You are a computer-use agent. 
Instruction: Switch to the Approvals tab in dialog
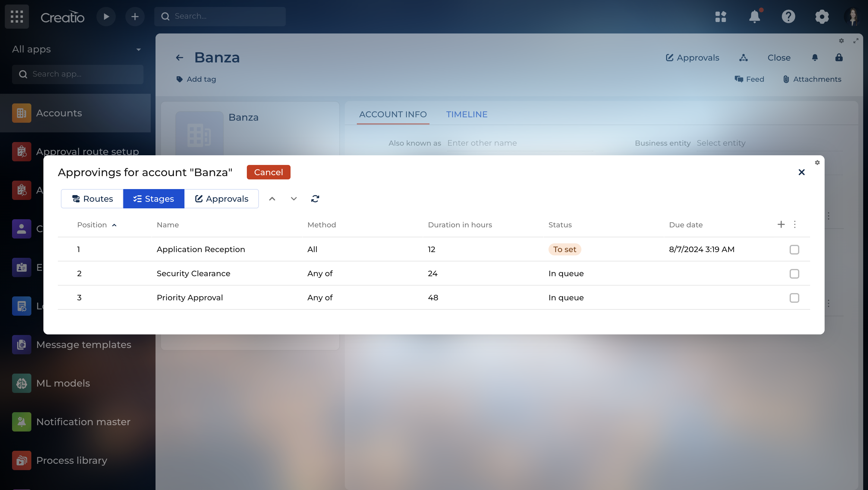[x=222, y=199]
